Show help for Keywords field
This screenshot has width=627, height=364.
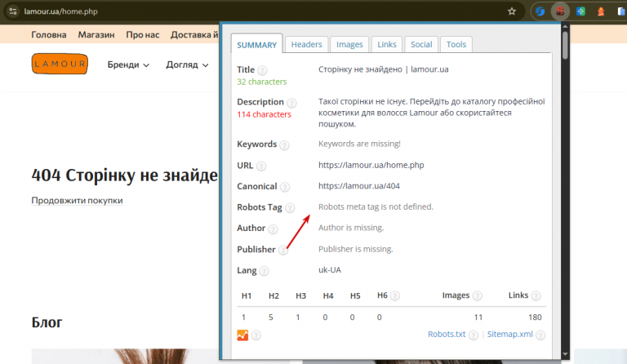(x=284, y=145)
